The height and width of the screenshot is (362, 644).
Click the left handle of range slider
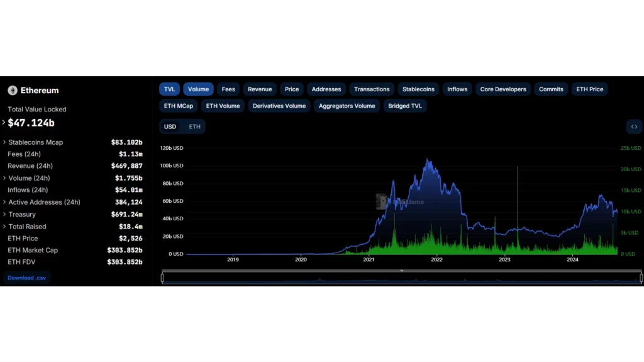(x=163, y=278)
